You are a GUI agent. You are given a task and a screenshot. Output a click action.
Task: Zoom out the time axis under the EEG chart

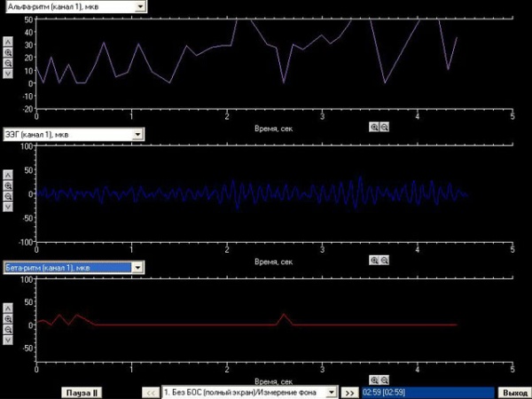pyautogui.click(x=385, y=261)
